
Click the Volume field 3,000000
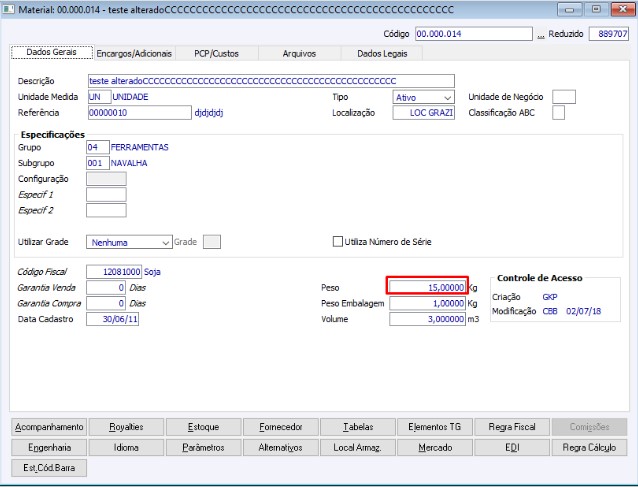(427, 319)
